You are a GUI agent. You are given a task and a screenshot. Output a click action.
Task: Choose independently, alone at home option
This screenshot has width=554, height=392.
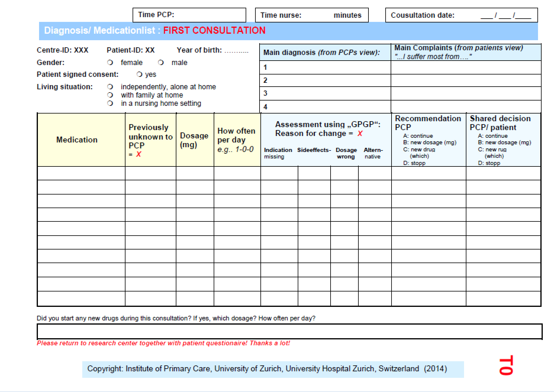(110, 87)
